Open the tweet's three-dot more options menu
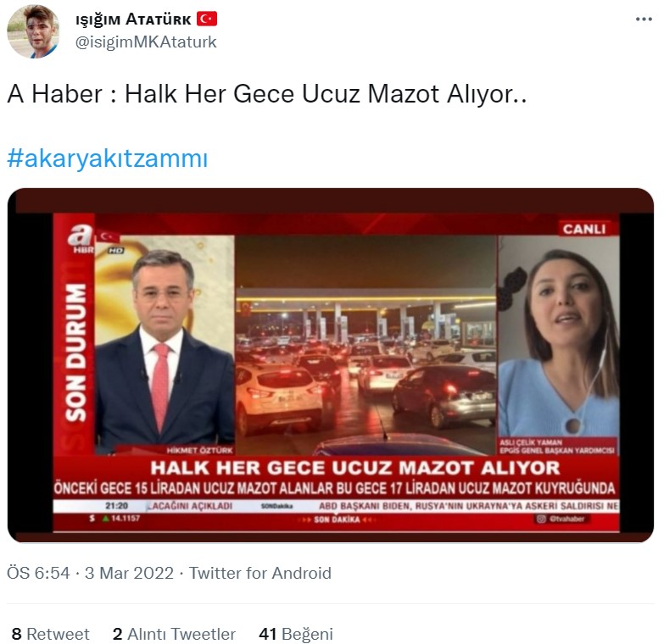 [644, 19]
